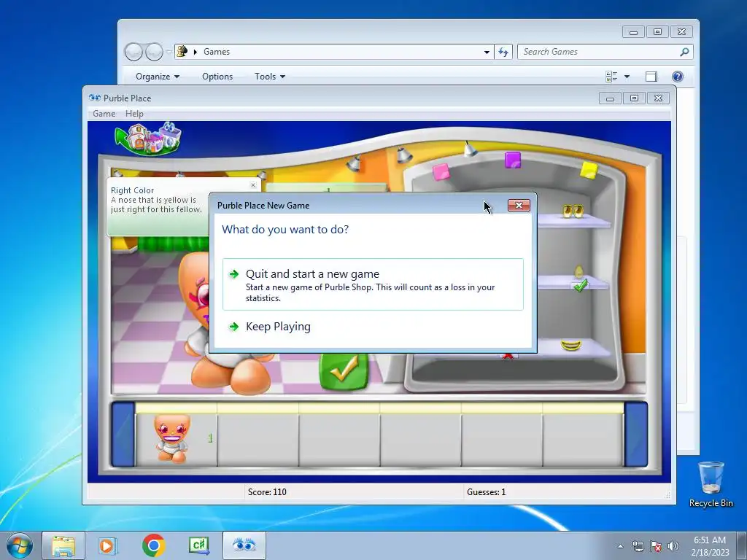
Task: Select the yellow eyes on the top shelf
Action: [x=572, y=211]
